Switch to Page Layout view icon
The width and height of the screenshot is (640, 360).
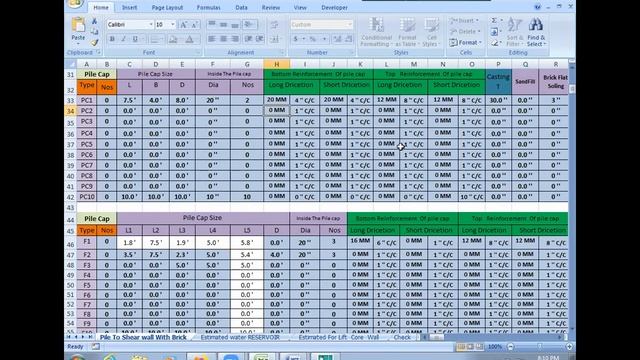(x=470, y=347)
